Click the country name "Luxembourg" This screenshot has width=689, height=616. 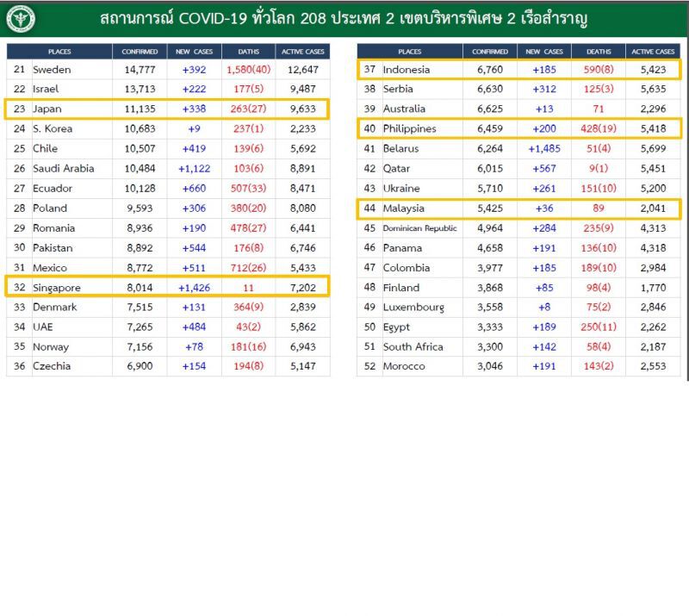coord(413,308)
